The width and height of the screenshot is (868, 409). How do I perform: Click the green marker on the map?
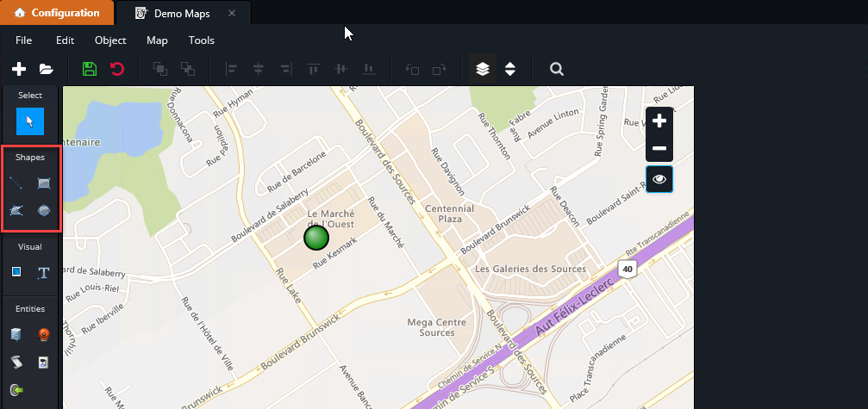click(x=316, y=238)
